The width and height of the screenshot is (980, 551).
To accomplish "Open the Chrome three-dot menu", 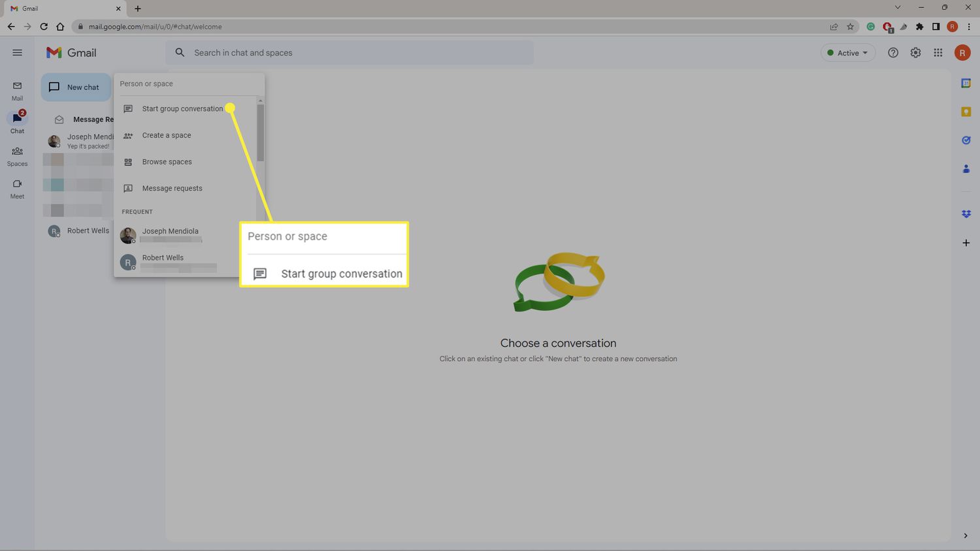I will click(x=969, y=27).
